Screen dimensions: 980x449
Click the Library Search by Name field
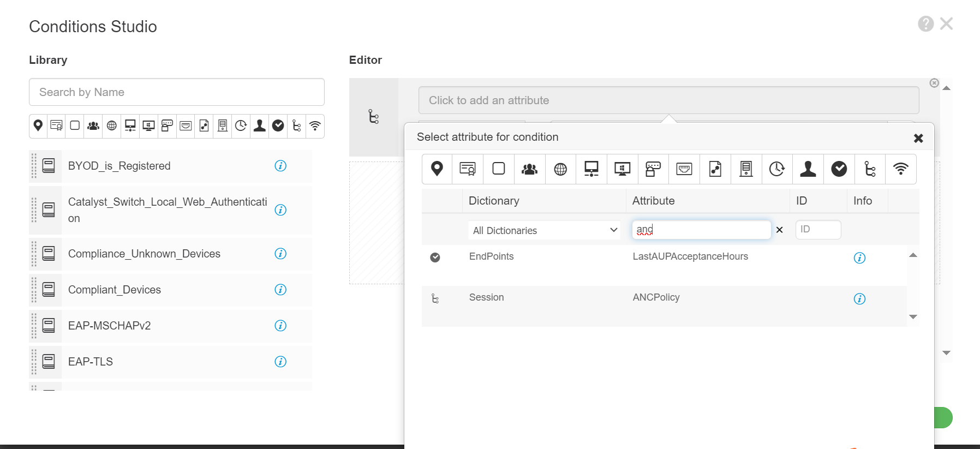(x=177, y=92)
